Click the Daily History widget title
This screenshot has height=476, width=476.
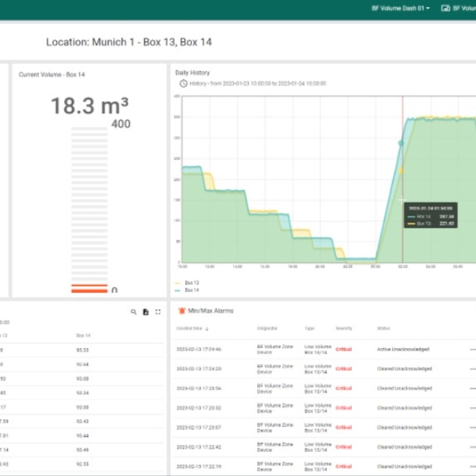pyautogui.click(x=192, y=73)
